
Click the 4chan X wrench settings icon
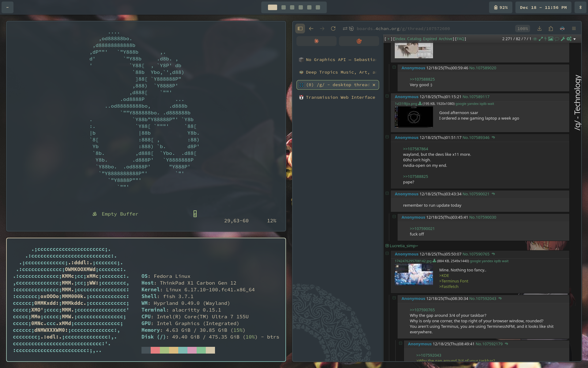click(x=563, y=39)
